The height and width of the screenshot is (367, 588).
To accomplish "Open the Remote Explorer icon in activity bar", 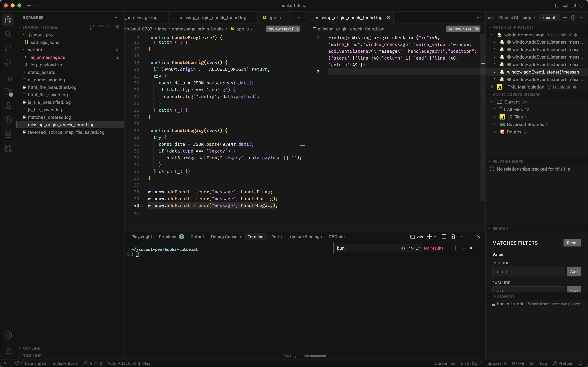I will click(x=8, y=77).
